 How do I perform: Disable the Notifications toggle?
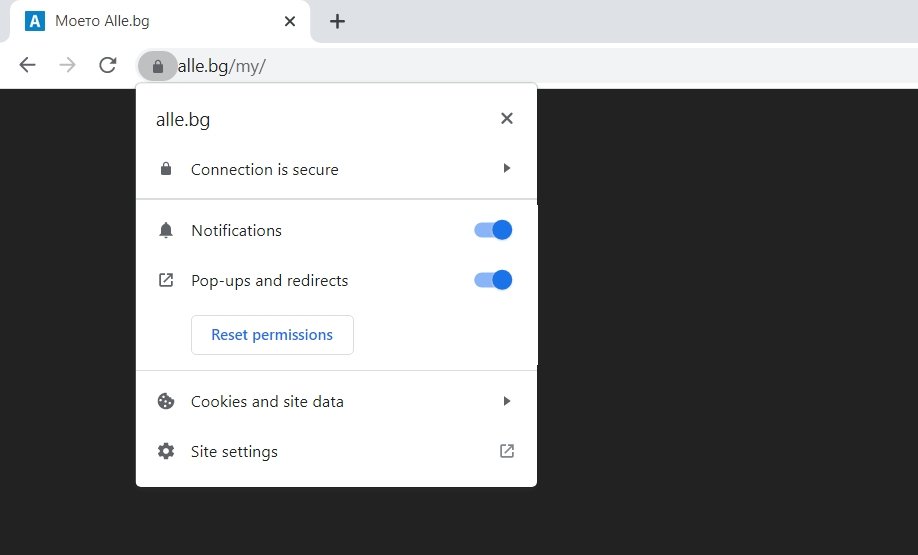[493, 230]
